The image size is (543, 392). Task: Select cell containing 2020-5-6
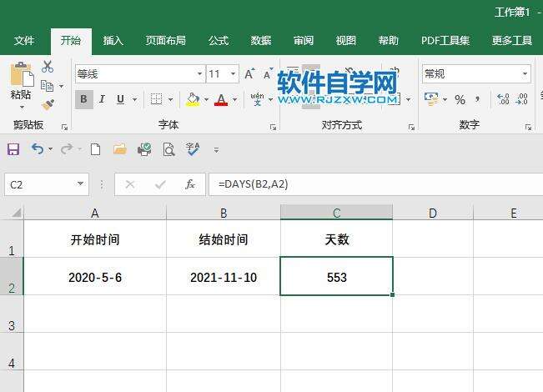[95, 276]
